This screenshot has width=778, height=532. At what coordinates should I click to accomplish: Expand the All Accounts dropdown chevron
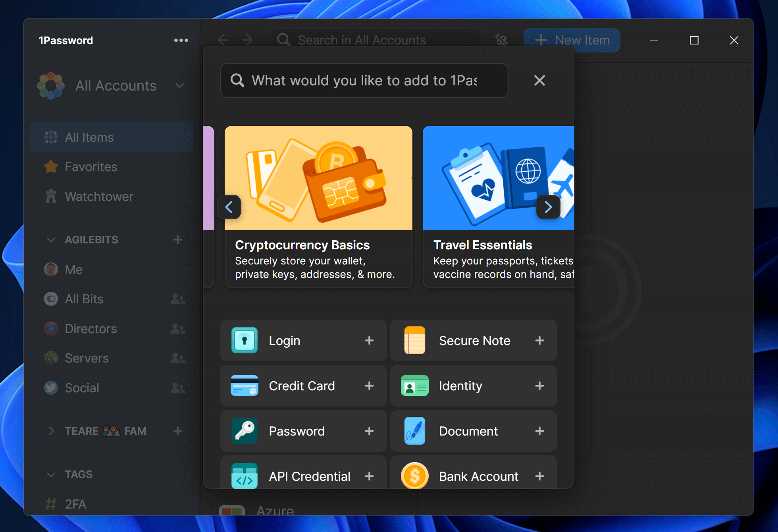(180, 86)
